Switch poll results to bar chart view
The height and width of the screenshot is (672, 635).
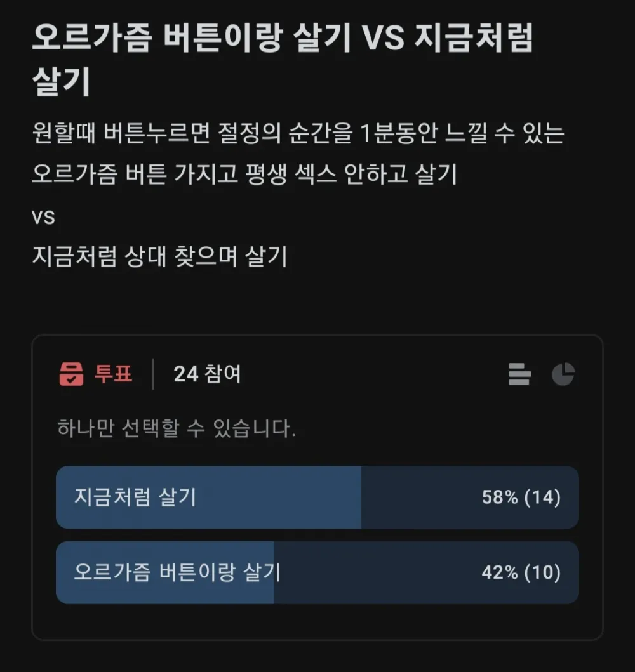tap(519, 374)
